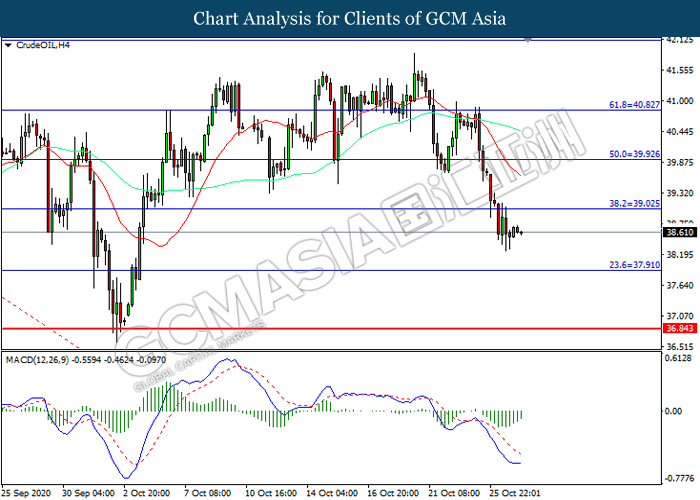The height and width of the screenshot is (500, 700).
Task: Click the 21 Oct 08:00 time label
Action: click(454, 494)
